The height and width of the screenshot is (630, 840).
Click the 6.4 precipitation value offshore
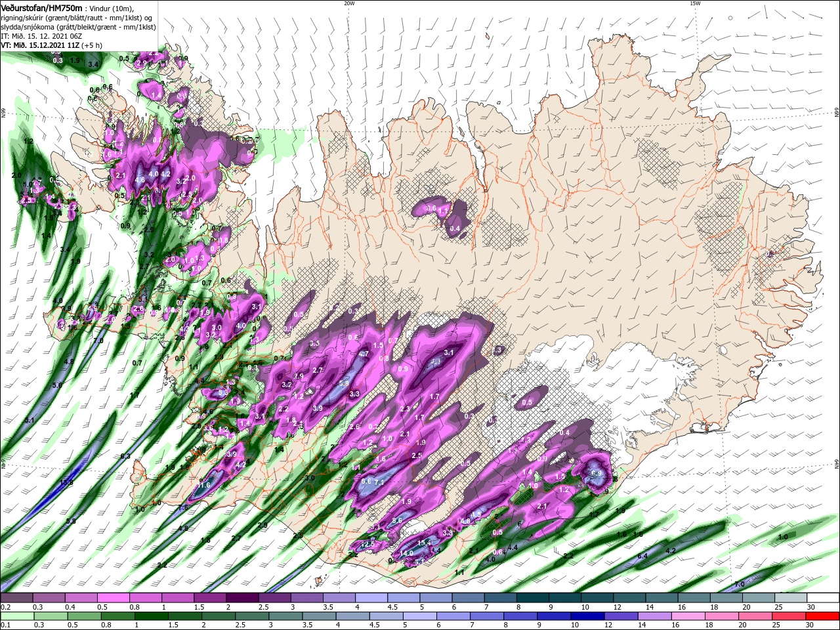pyautogui.click(x=642, y=556)
